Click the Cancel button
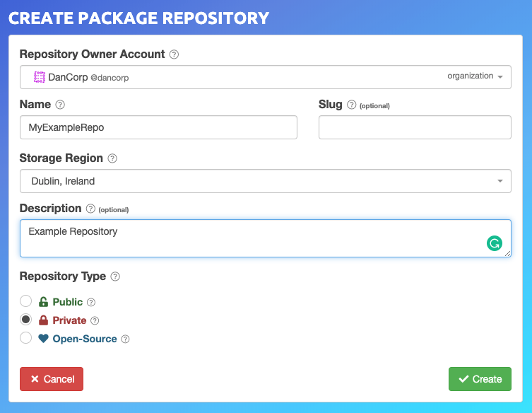This screenshot has width=532, height=413. pyautogui.click(x=52, y=379)
